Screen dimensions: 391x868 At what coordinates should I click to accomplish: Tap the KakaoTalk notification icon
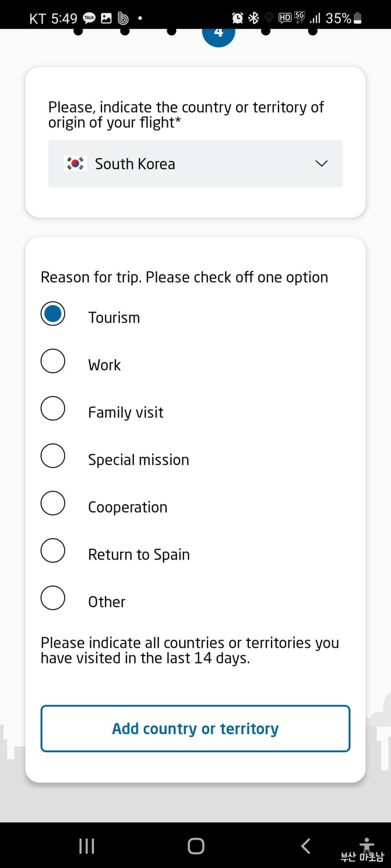tap(89, 18)
